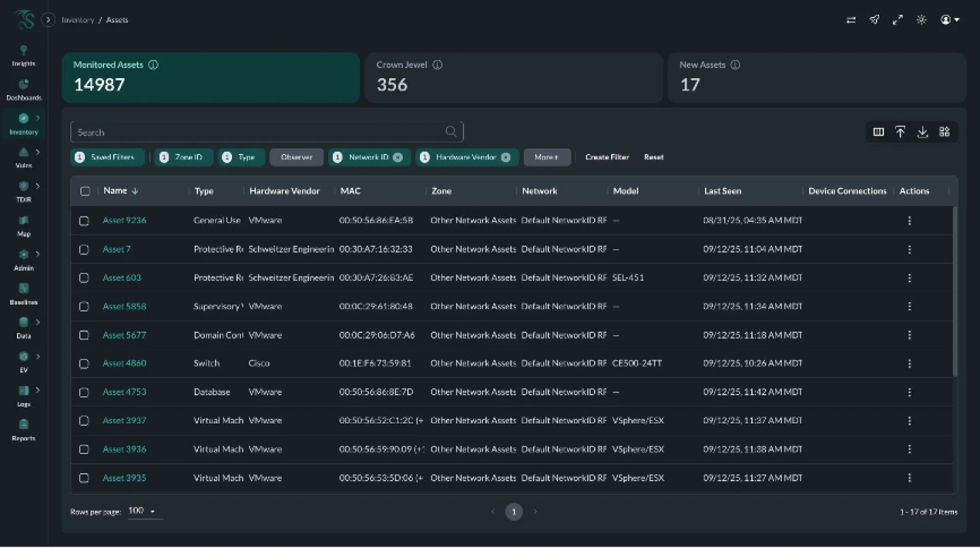
Task: Select the column visibility icon above the table
Action: tap(878, 131)
